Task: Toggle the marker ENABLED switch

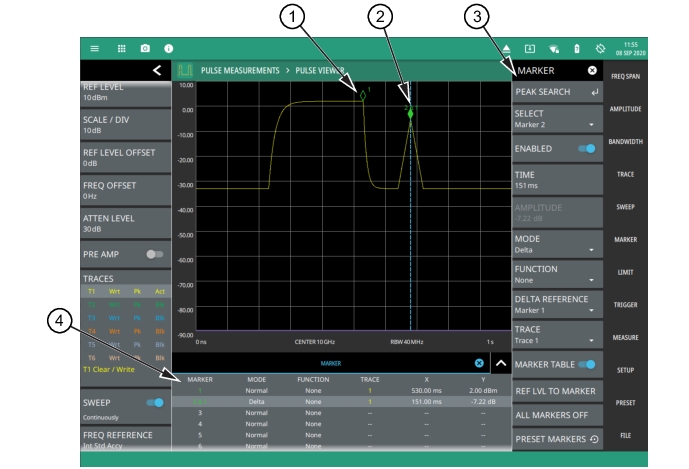Action: [x=587, y=149]
